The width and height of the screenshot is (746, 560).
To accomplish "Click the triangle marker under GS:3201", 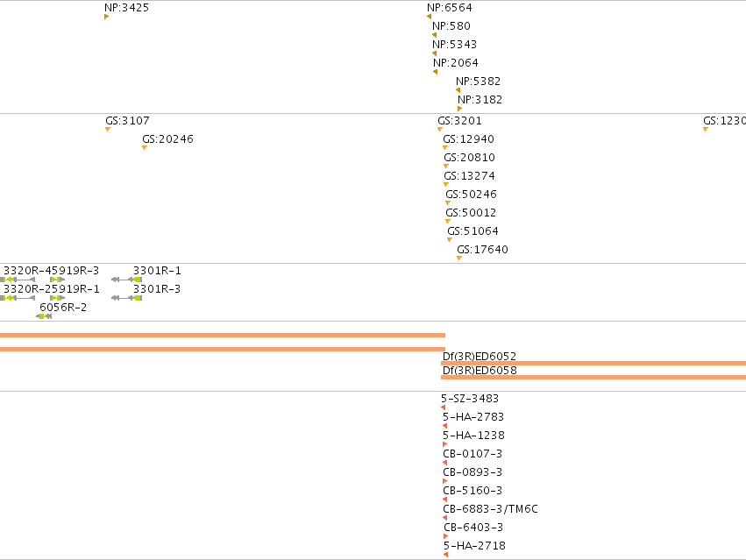I will 440,130.
